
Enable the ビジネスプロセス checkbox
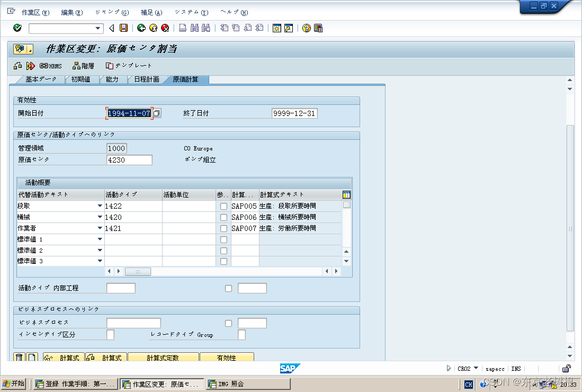[x=228, y=323]
